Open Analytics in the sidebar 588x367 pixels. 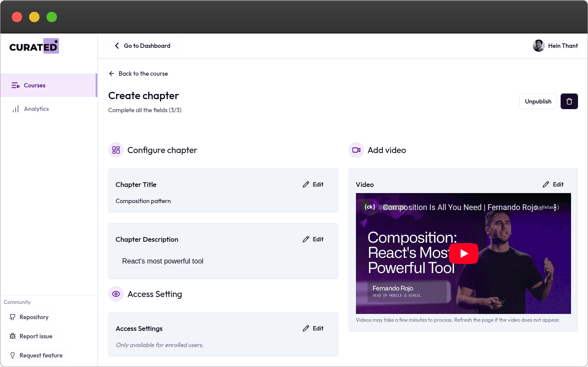pos(37,109)
